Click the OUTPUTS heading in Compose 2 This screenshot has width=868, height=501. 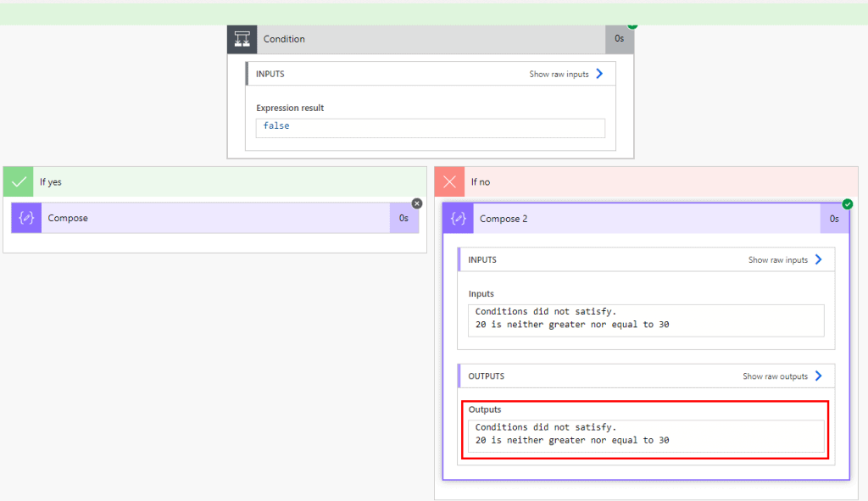[486, 376]
